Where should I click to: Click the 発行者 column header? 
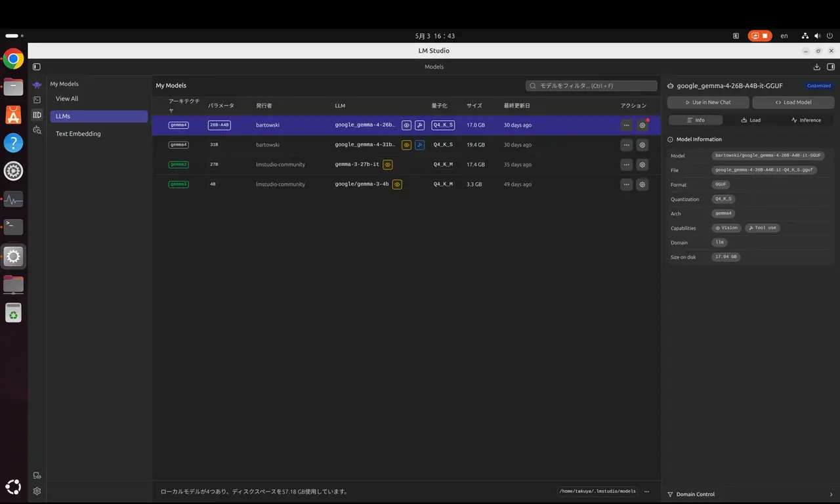tap(264, 106)
